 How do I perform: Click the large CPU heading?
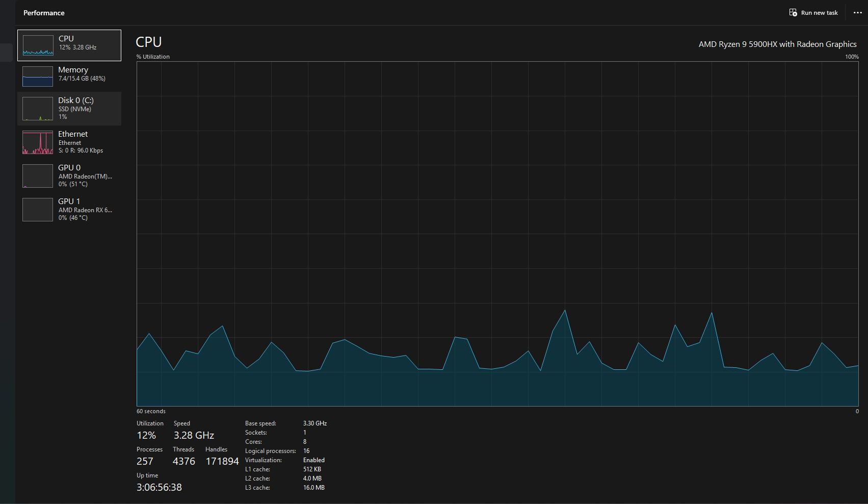(x=149, y=42)
